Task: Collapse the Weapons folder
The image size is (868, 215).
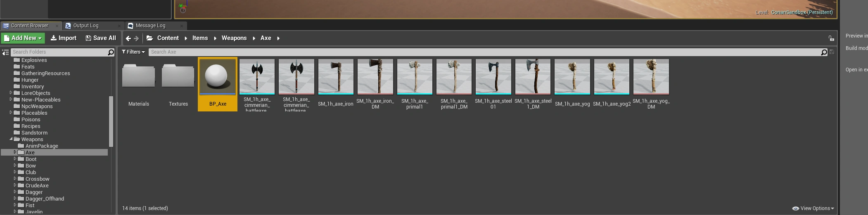Action: [x=11, y=139]
